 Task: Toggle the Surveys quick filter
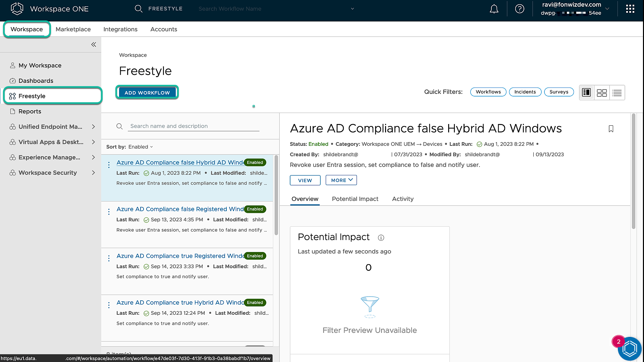click(x=559, y=92)
